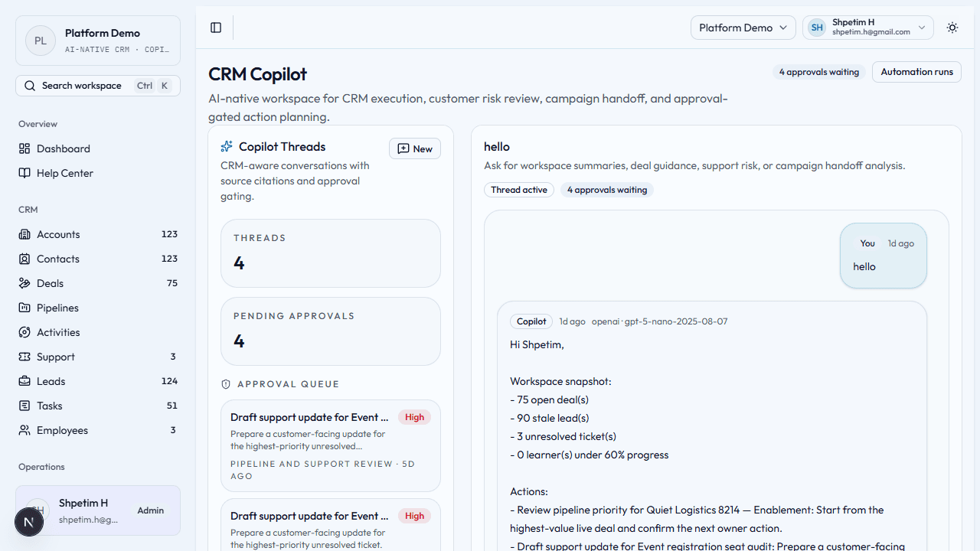
Task: Toggle light/dark theme with the sun icon
Action: [952, 28]
